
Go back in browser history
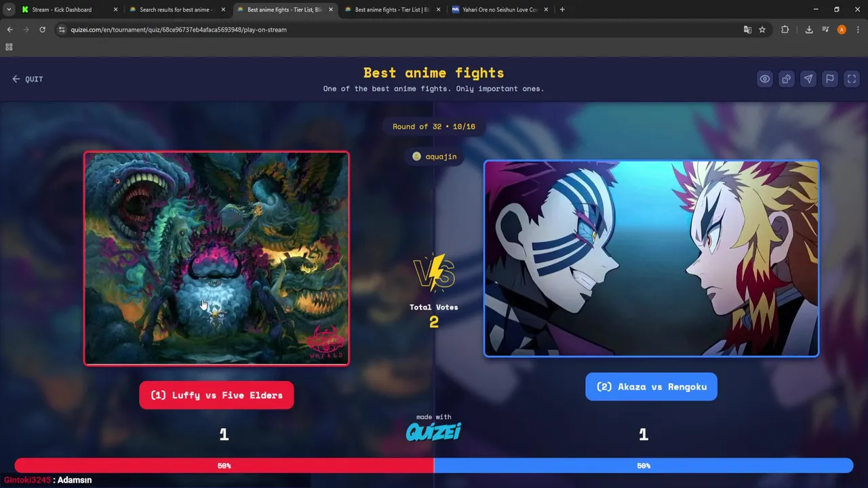click(9, 30)
